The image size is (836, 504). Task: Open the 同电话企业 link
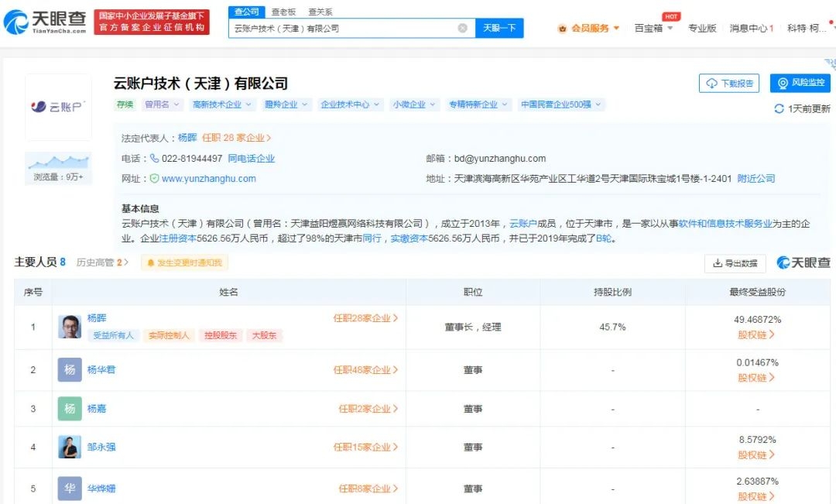click(x=251, y=159)
